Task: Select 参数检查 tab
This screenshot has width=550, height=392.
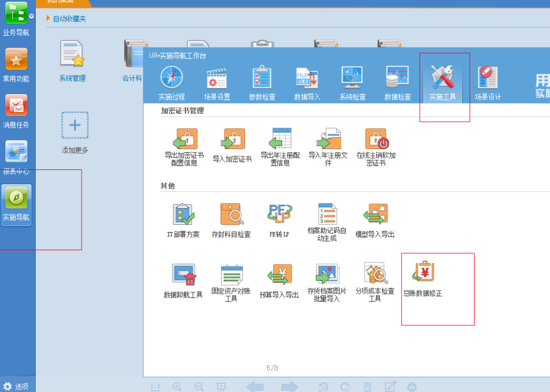Action: tap(262, 83)
